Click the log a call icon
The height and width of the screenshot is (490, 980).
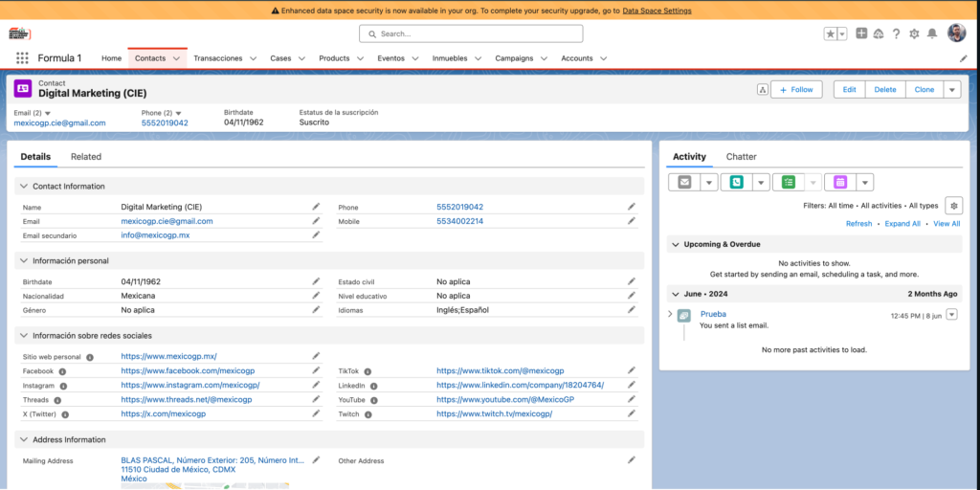[736, 182]
